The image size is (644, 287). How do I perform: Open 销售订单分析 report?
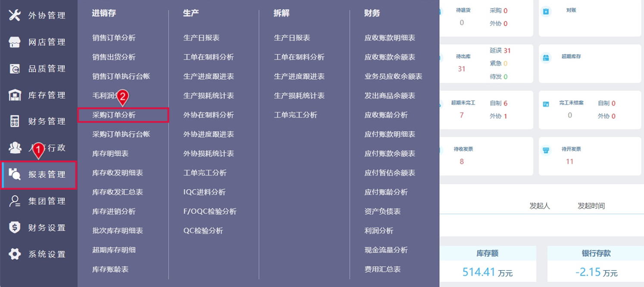point(114,38)
